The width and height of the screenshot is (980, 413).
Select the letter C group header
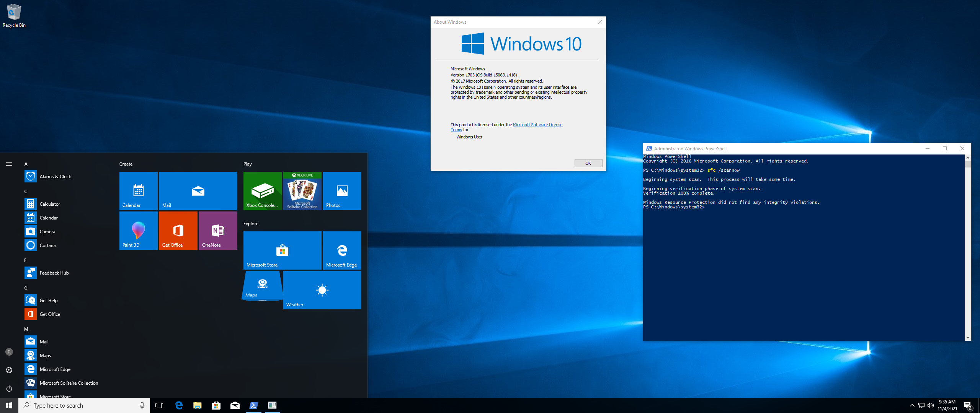(x=26, y=192)
